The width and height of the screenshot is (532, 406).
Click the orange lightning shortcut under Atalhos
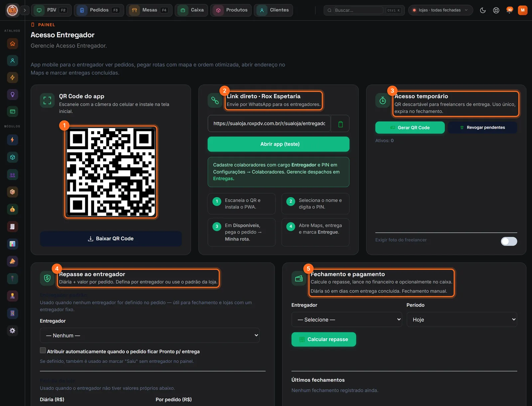(12, 77)
